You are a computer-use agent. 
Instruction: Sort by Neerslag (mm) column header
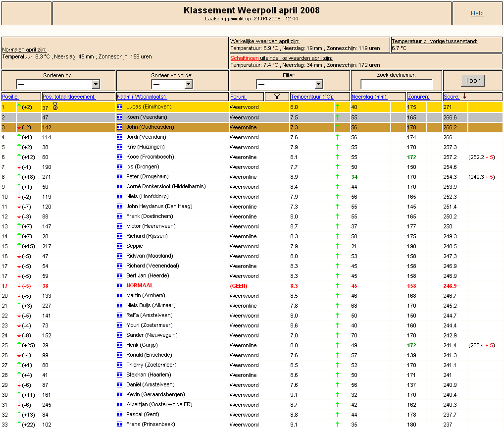(369, 97)
